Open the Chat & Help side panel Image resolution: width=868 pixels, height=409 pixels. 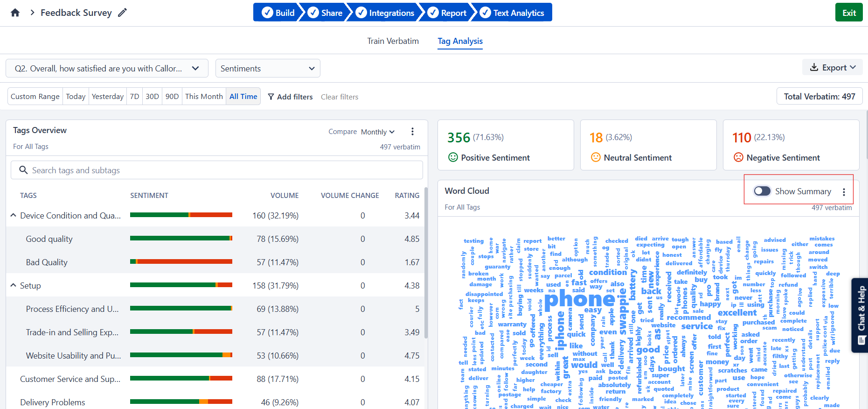coord(860,315)
